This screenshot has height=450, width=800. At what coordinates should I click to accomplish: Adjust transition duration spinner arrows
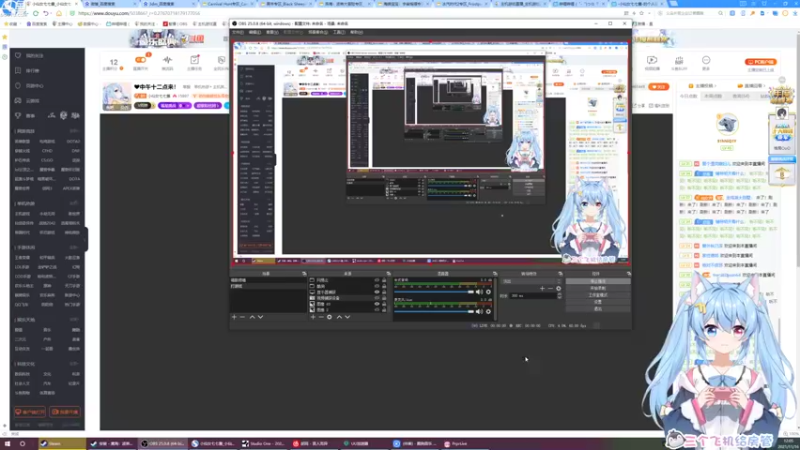point(560,296)
